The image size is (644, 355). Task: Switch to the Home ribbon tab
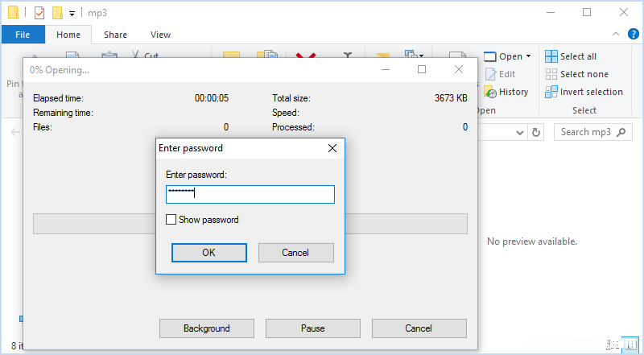tap(68, 35)
